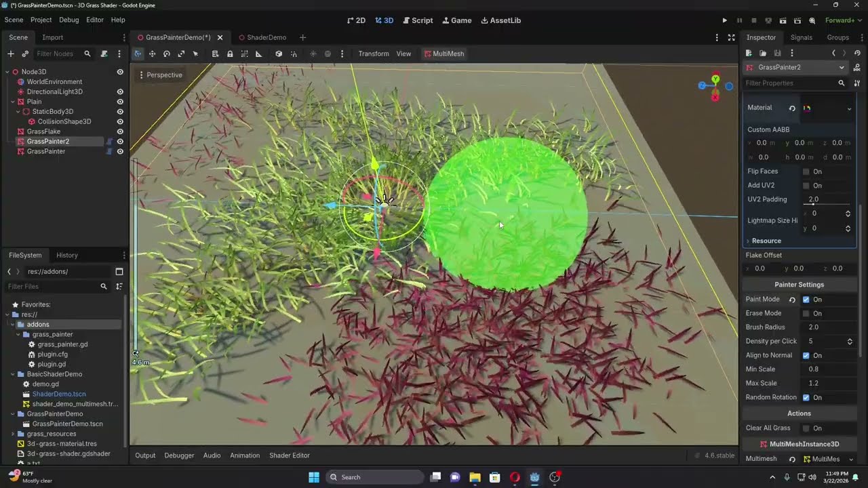Run the project with the Play button
The image size is (868, 488).
pos(724,20)
